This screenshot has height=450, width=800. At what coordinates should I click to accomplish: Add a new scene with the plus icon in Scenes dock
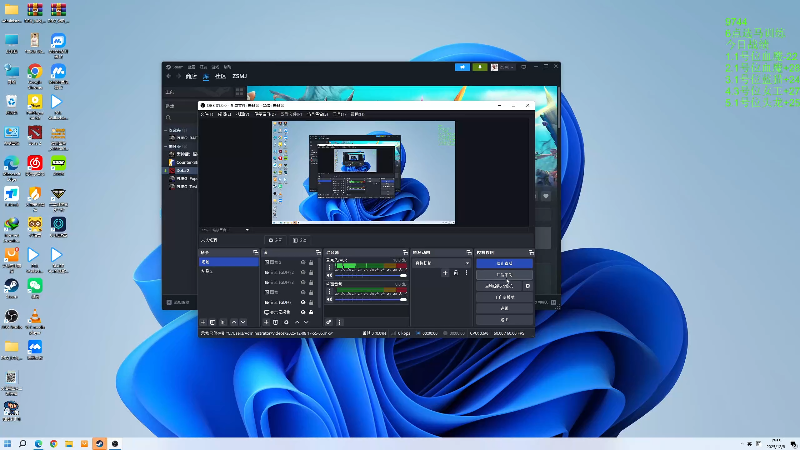[203, 322]
